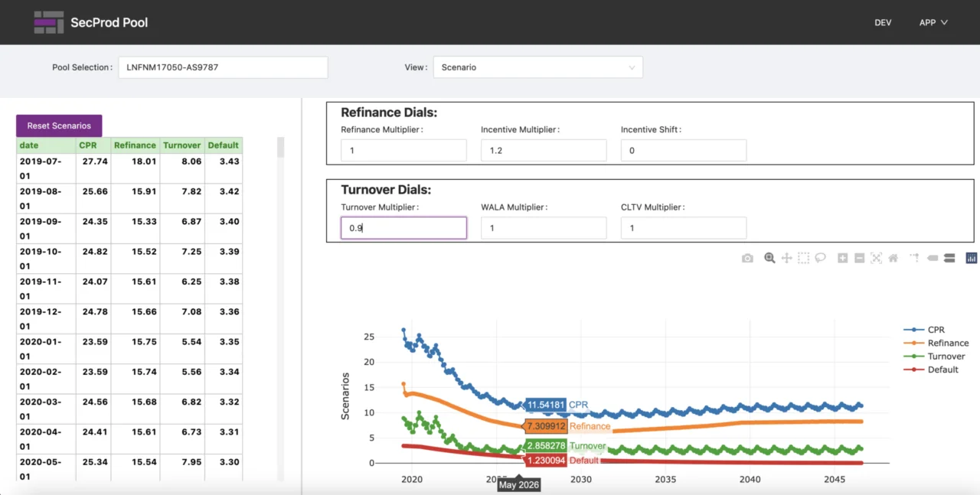The image size is (980, 495).
Task: Choose the Box Select chart tool
Action: click(803, 259)
